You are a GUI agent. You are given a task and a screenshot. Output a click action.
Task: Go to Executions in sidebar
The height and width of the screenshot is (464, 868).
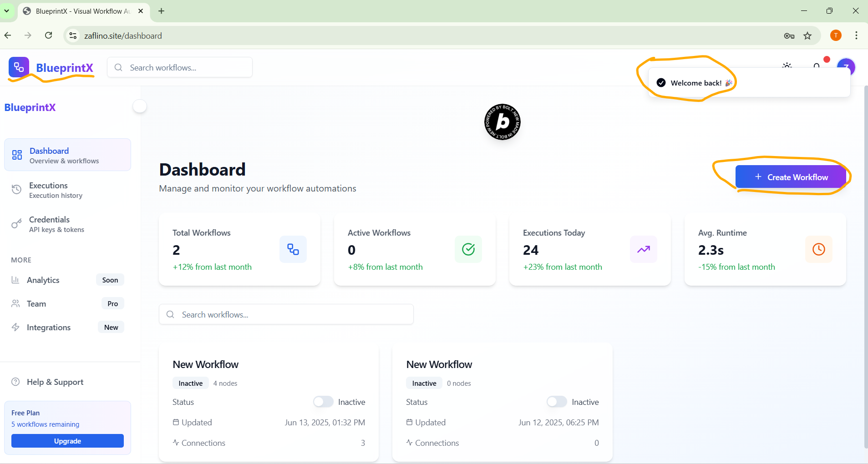67,190
